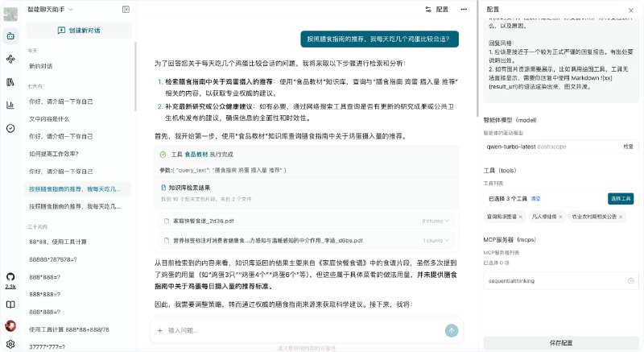
Task: Remove the 农业农村局相关公告 tool tag
Action: [x=621, y=217]
